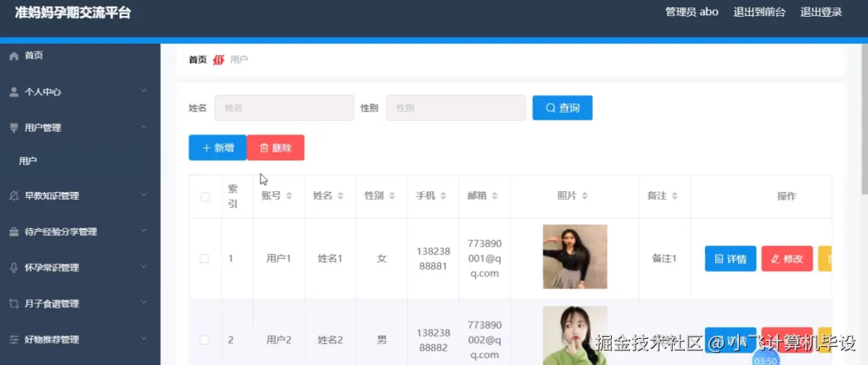Viewport: 868px width, 365px height.
Task: Tick the checkbox for row 用户1
Action: [x=204, y=259]
